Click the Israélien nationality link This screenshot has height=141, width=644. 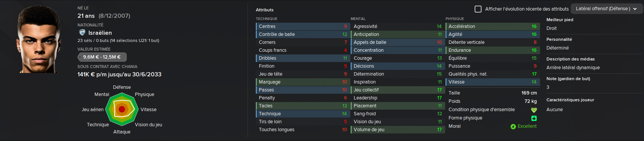click(100, 33)
